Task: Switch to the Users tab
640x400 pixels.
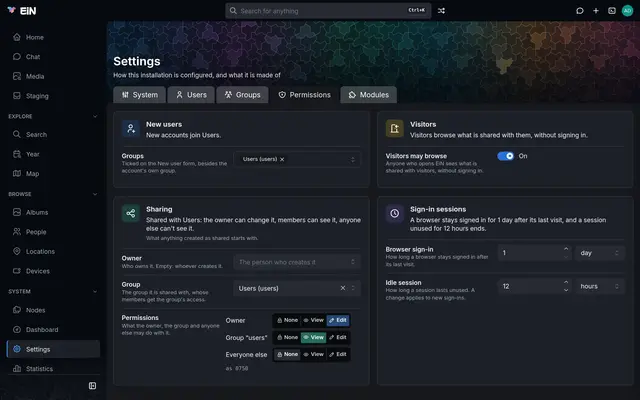Action: [x=191, y=95]
